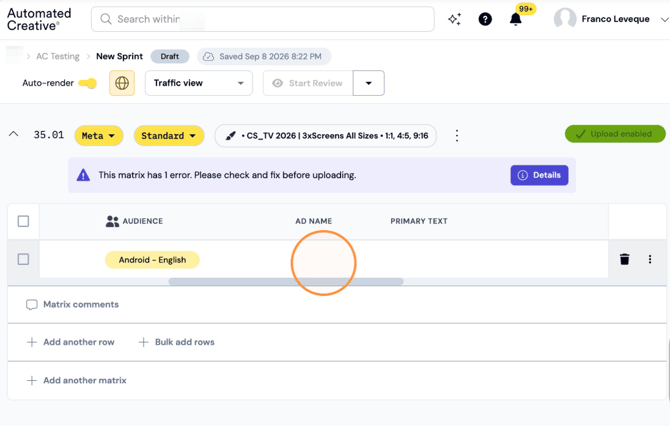Click Add another row
Screen dimensions: 670x426
coord(71,342)
